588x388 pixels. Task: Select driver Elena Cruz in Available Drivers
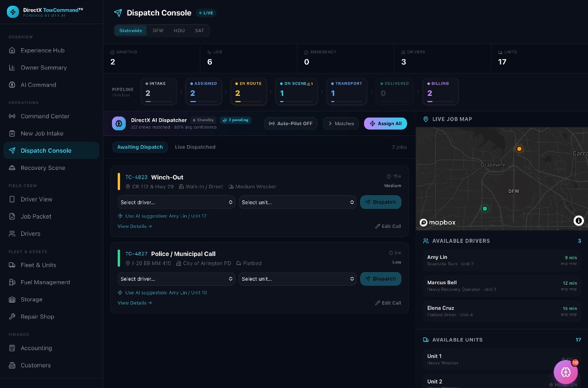(502, 311)
